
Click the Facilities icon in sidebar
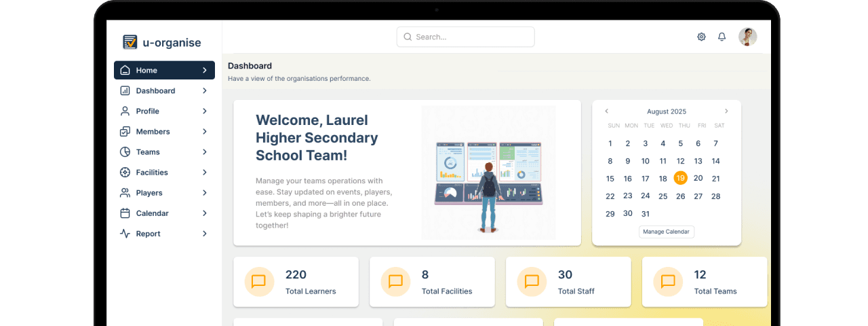[x=125, y=172]
